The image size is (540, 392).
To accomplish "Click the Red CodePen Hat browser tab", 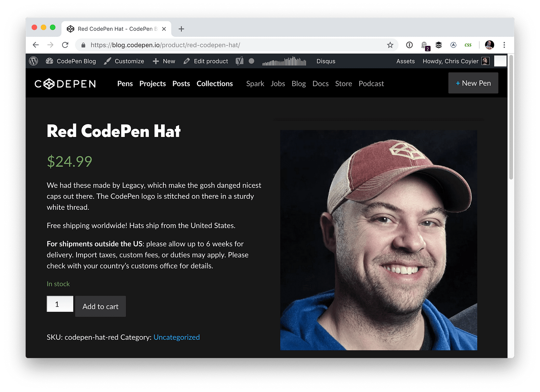I will (116, 29).
